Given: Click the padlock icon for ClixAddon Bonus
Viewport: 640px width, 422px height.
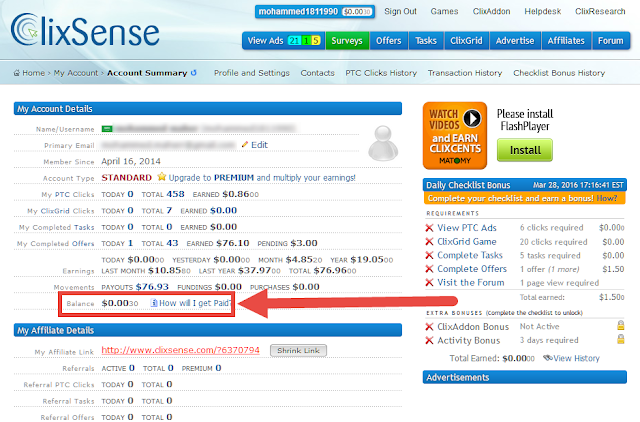Looking at the screenshot, I should pyautogui.click(x=620, y=325).
